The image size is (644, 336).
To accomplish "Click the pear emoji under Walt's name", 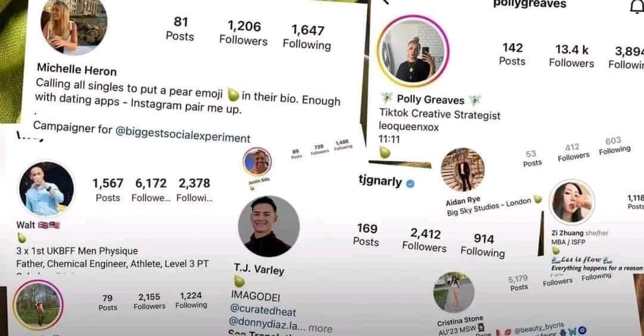I will (x=22, y=238).
